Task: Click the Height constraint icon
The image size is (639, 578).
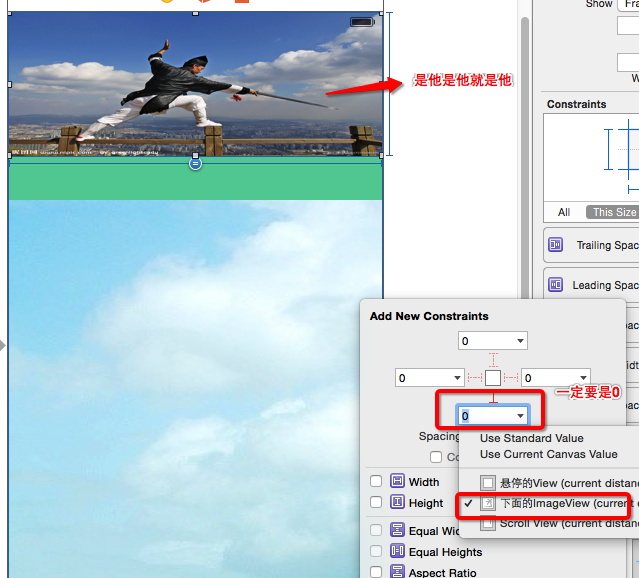Action: coord(397,502)
